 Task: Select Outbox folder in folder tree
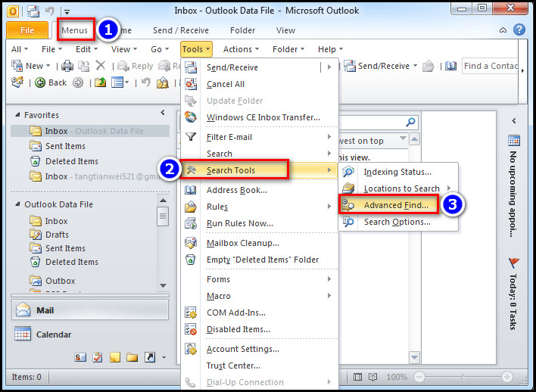(52, 281)
